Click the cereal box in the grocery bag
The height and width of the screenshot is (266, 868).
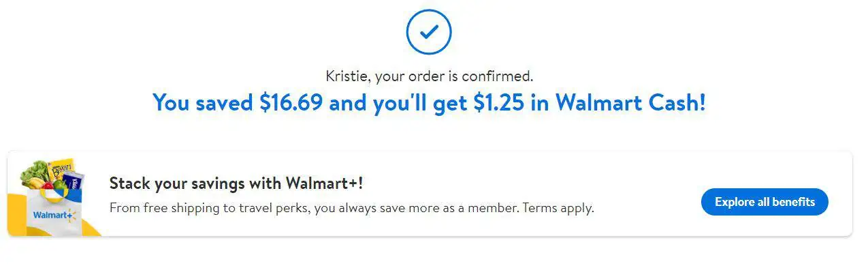[x=61, y=167]
